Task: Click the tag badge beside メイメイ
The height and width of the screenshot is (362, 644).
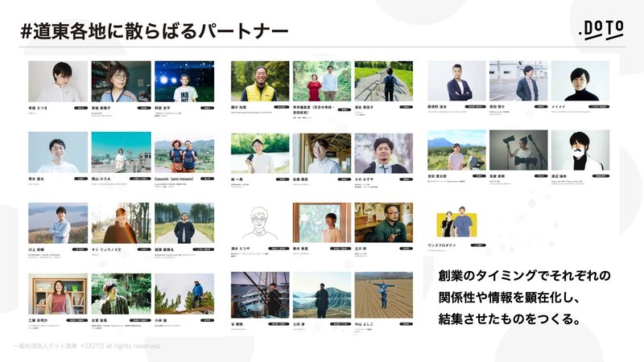Action: (x=599, y=107)
